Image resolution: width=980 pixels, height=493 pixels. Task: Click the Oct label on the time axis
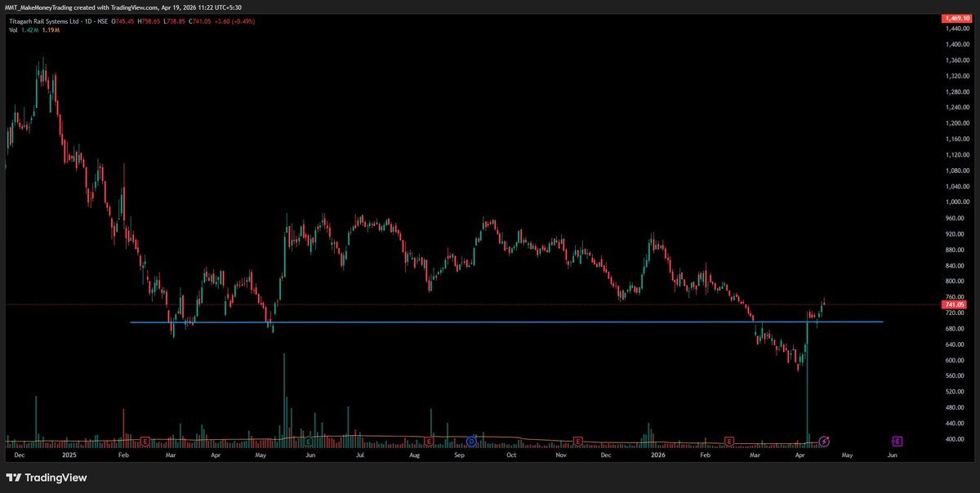point(511,455)
